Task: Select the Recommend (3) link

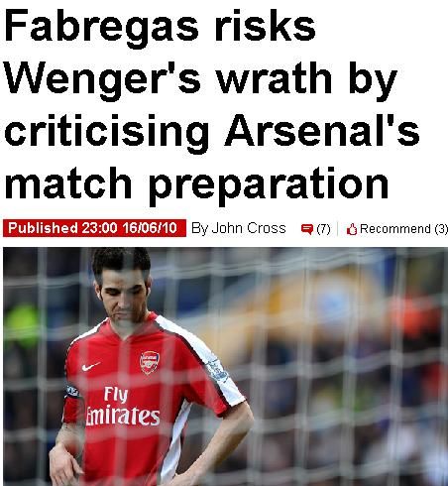Action: [x=403, y=229]
